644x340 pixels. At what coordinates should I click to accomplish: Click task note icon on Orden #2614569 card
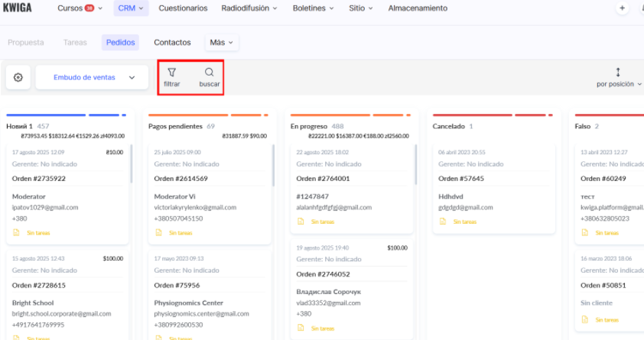(x=158, y=232)
